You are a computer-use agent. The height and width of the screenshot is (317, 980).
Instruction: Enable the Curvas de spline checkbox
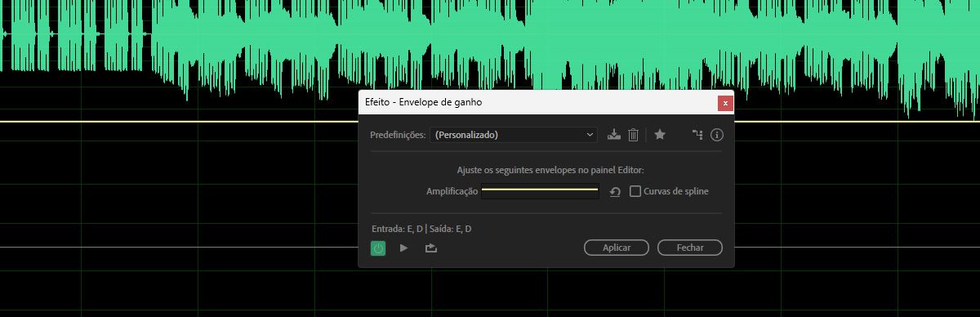tap(635, 191)
